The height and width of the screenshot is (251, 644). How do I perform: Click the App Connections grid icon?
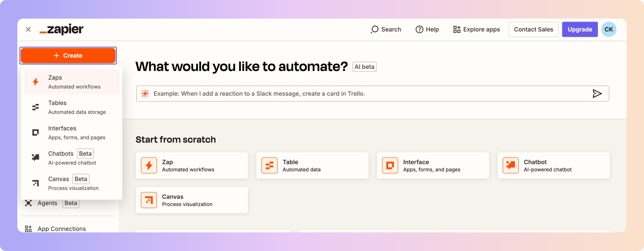click(28, 229)
